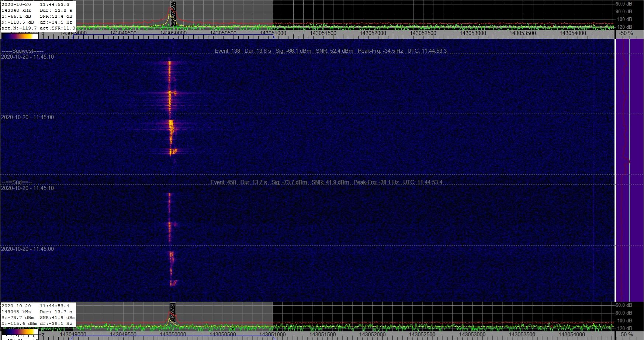Click the cyan threshold line in amplitude strip
The width and height of the screenshot is (644, 340).
pos(629,170)
